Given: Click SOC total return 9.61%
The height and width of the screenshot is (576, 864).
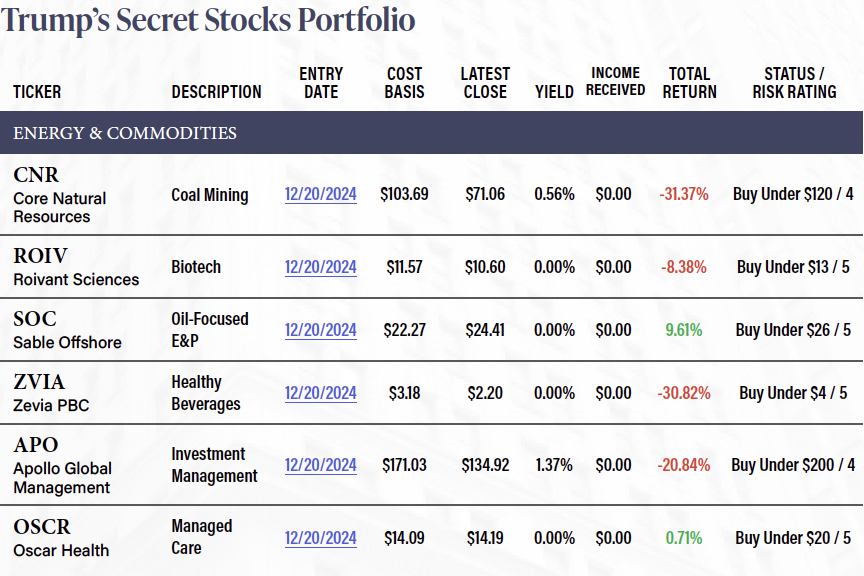Looking at the screenshot, I should [x=684, y=330].
